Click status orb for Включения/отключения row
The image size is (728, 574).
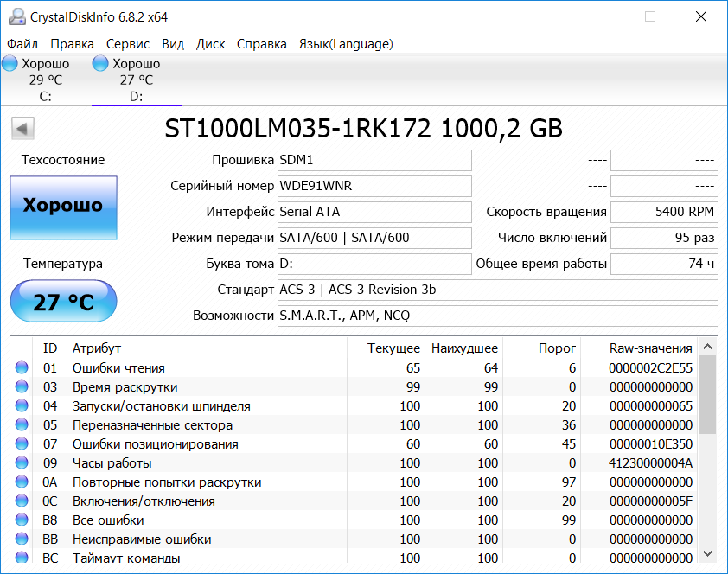point(22,501)
